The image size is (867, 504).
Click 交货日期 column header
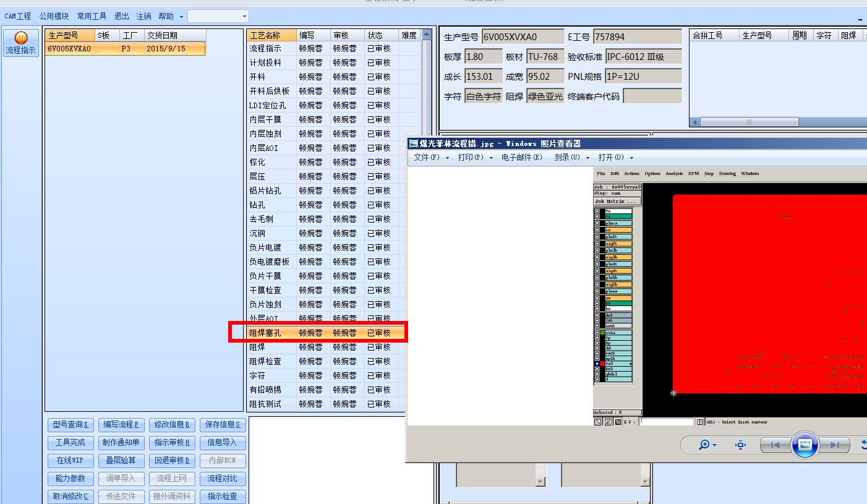pos(175,35)
